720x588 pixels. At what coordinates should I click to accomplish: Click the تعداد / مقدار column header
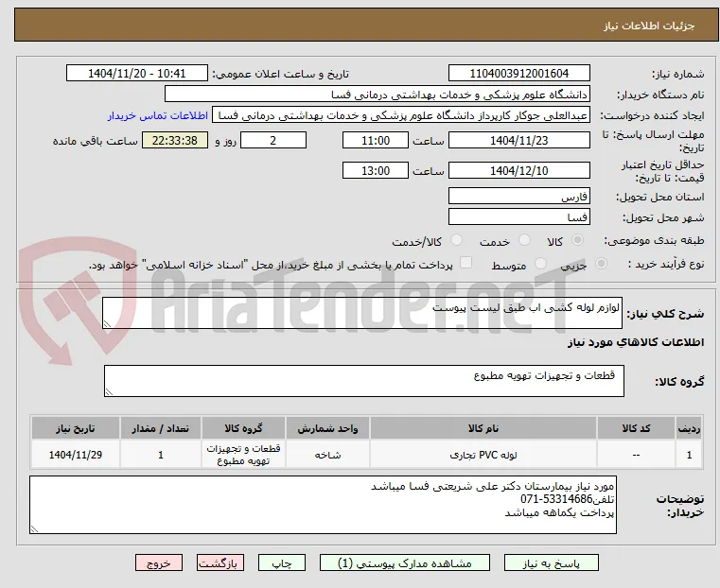pyautogui.click(x=160, y=428)
